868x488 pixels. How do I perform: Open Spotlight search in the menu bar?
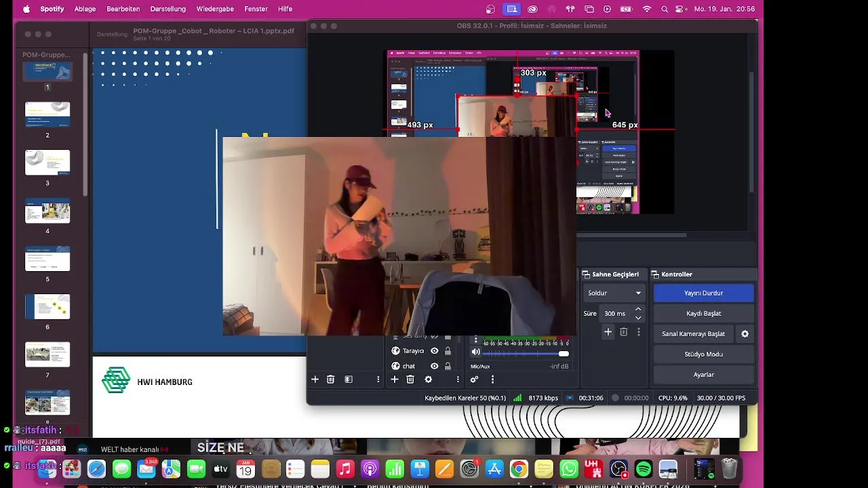point(665,9)
